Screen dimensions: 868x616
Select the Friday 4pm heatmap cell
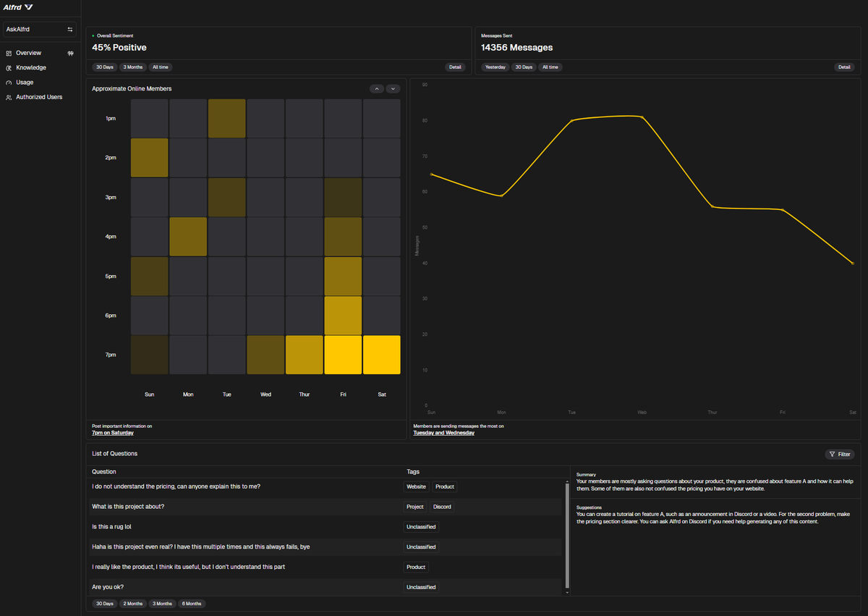(343, 237)
